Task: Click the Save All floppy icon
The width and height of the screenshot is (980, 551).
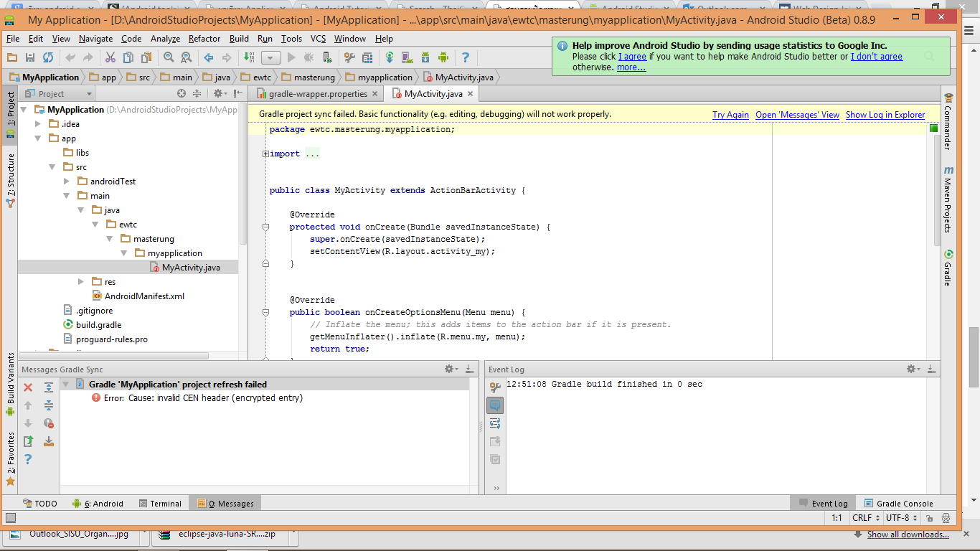Action: click(x=30, y=57)
